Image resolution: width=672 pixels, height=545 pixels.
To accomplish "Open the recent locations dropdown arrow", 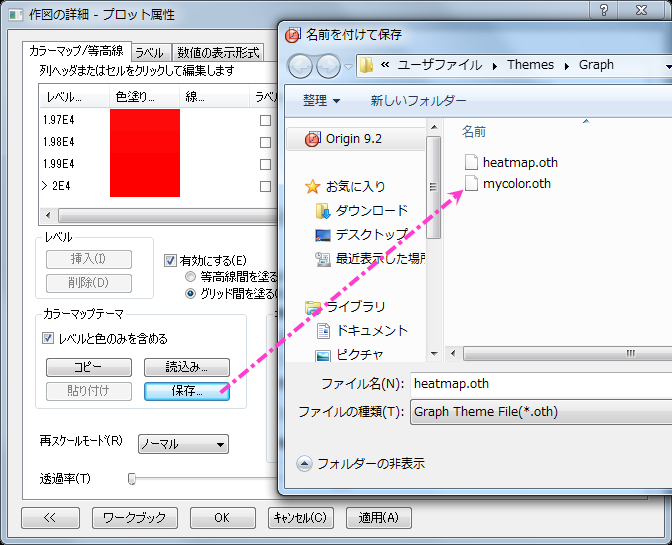I will click(348, 66).
